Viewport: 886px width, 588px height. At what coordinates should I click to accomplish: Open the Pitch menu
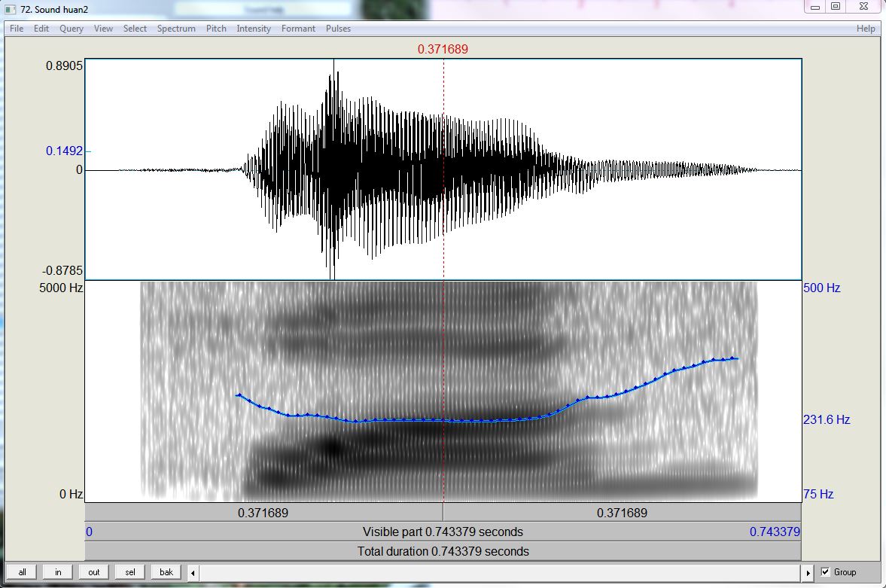216,29
